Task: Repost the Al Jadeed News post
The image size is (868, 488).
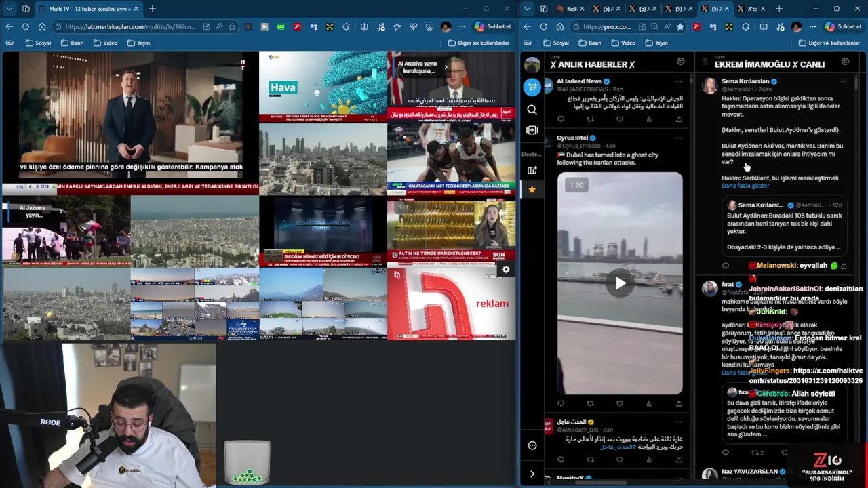Action: click(x=590, y=119)
